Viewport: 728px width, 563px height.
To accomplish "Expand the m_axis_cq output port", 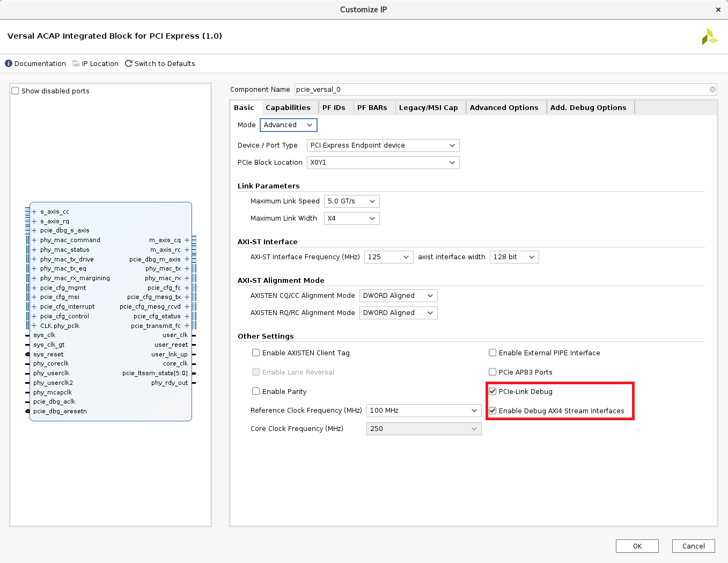I will [187, 240].
